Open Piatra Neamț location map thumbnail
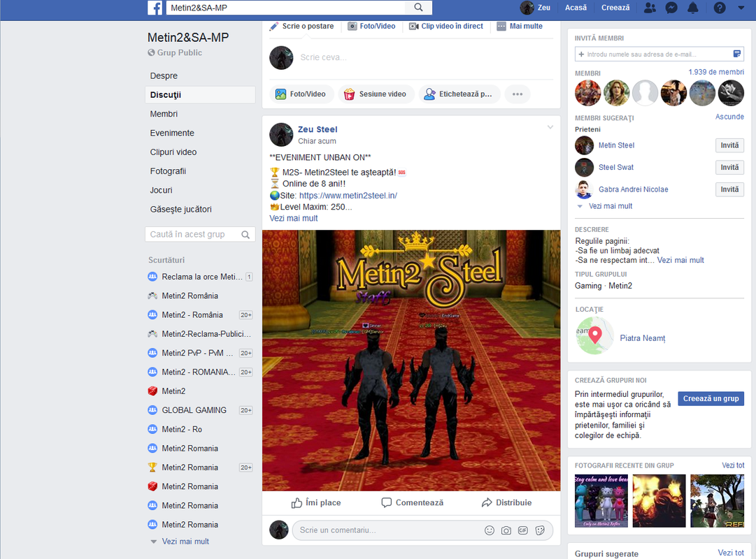 point(595,335)
